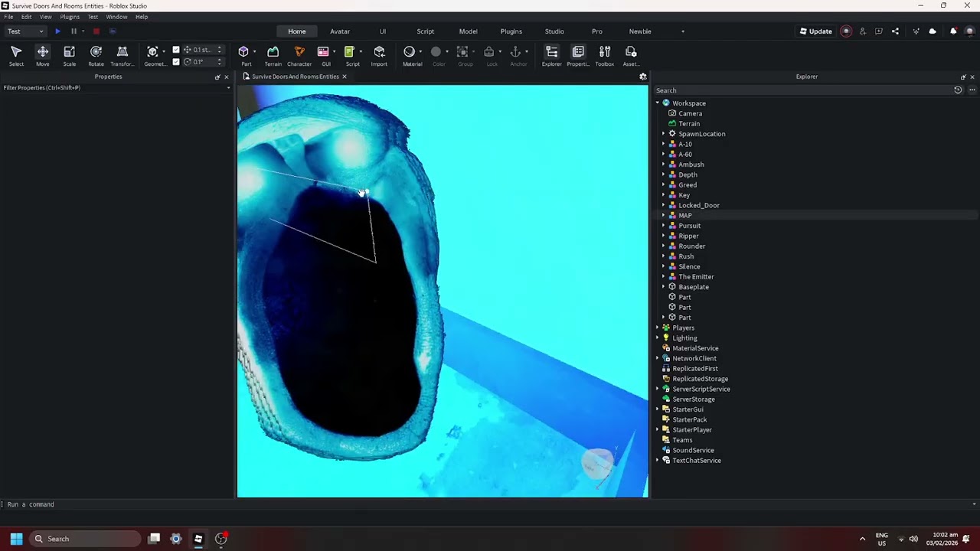Choose the Select tool
Image resolution: width=980 pixels, height=551 pixels.
[x=16, y=56]
